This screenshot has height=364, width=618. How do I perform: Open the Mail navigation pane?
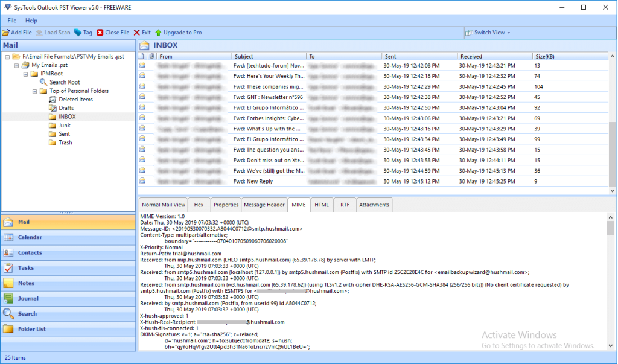(x=68, y=222)
